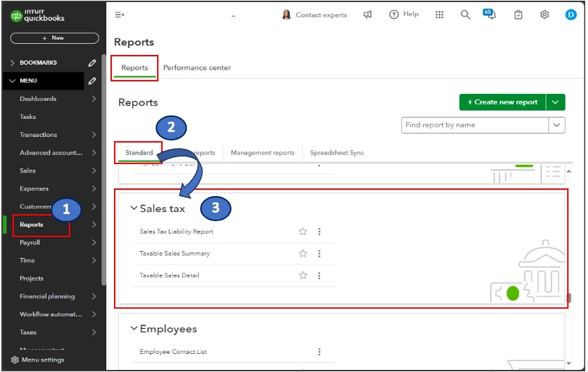
Task: Edit Bookmarks with pencil icon
Action: point(92,63)
